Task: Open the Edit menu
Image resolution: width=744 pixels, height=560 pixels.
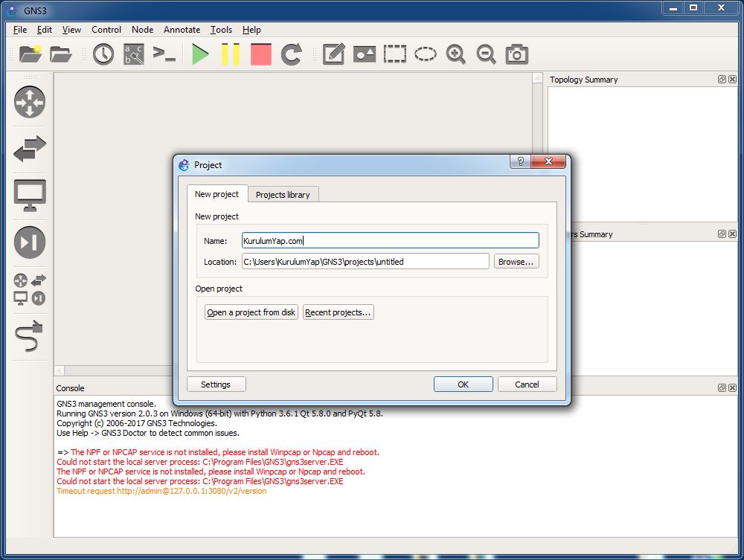Action: (45, 30)
